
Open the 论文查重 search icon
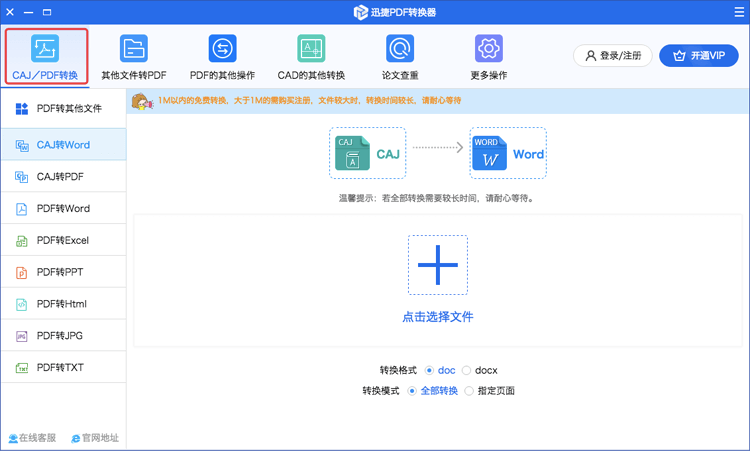tap(400, 48)
